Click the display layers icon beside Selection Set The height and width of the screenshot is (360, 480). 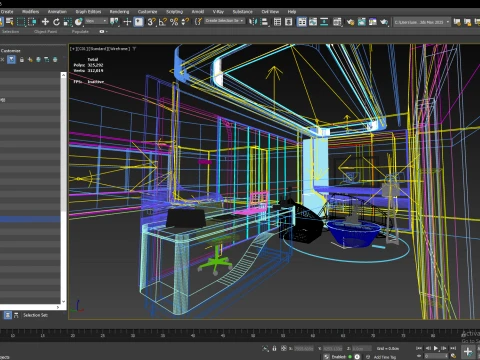pyautogui.click(x=8, y=315)
